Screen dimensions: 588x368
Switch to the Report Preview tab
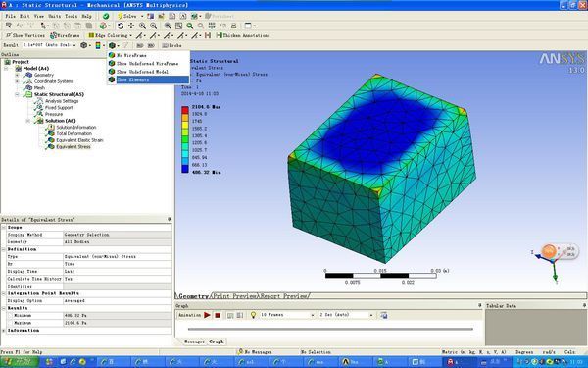pos(285,296)
